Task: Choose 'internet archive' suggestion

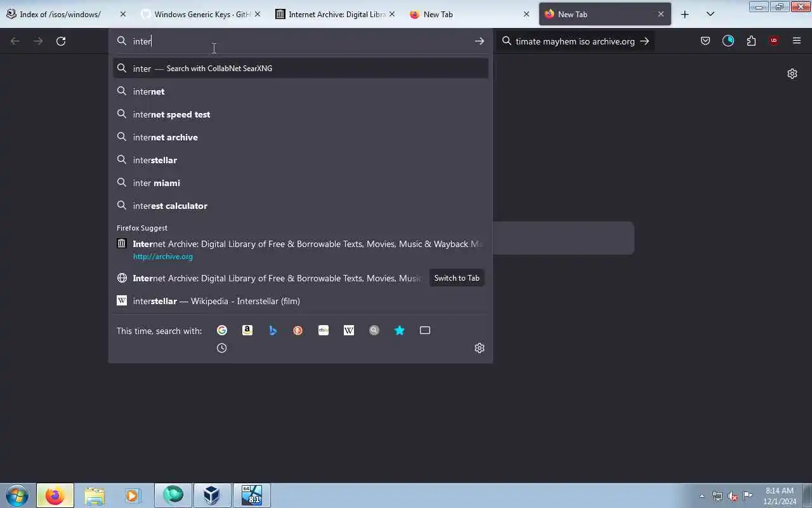Action: [x=301, y=137]
